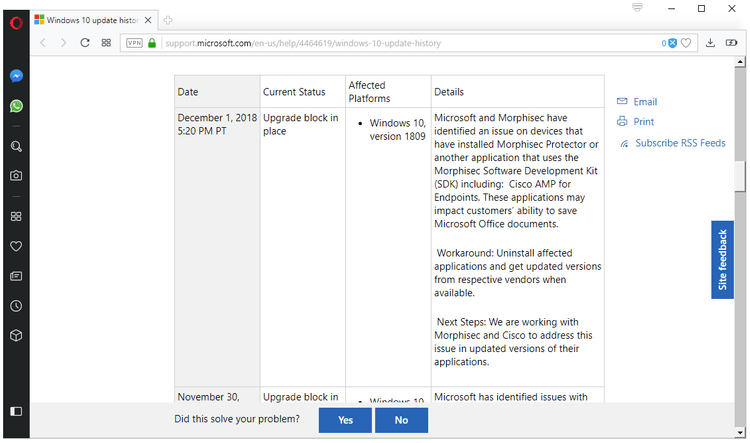Open a new tab with plus button
Screen dimensions: 750x443
(167, 20)
